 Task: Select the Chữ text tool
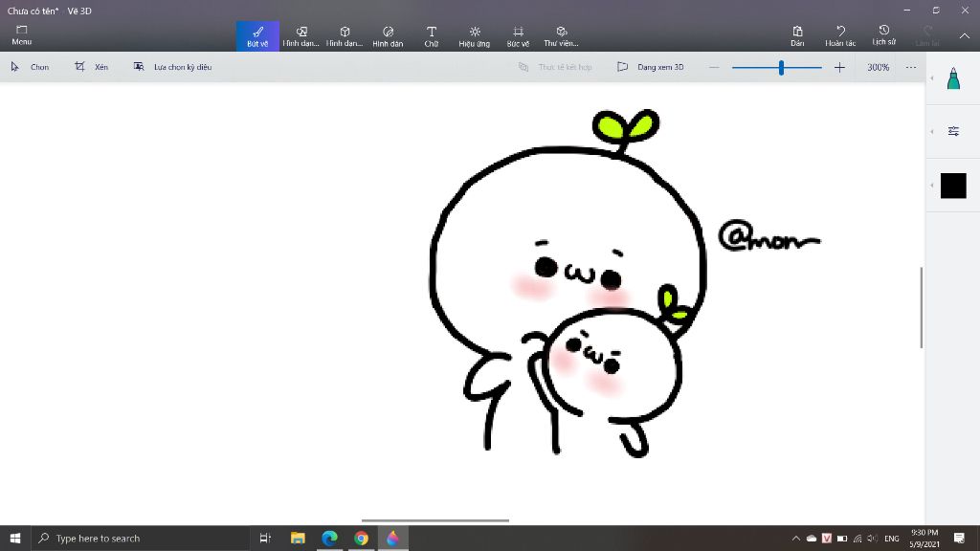pos(432,36)
